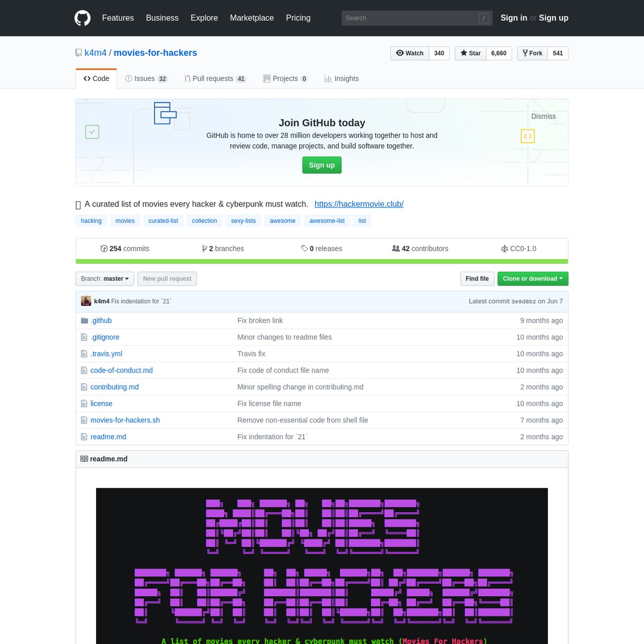Open the Clone or download dropdown
The image size is (644, 644).
[x=533, y=279]
